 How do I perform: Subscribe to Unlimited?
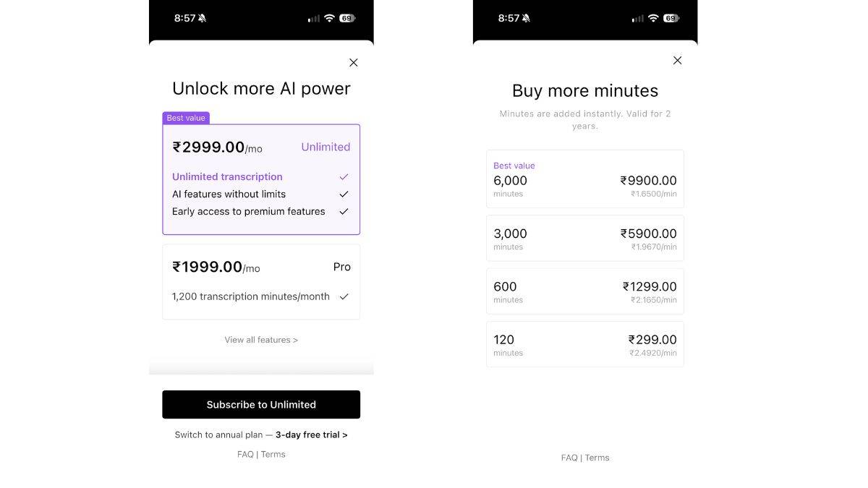pyautogui.click(x=261, y=405)
